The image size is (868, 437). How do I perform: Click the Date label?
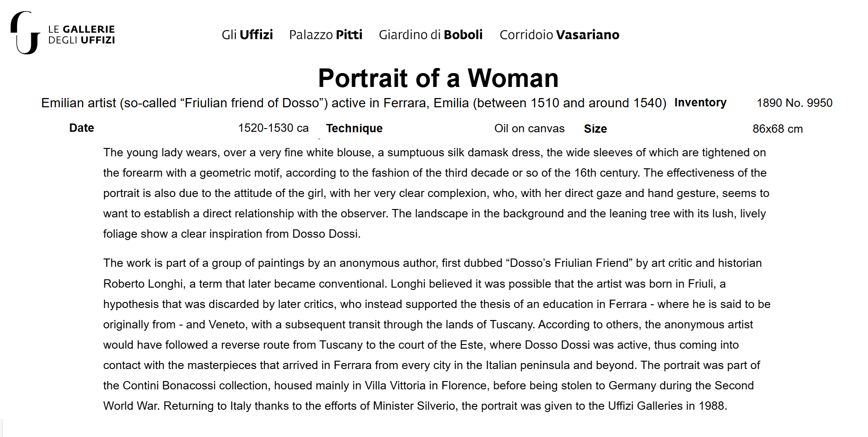coord(82,128)
